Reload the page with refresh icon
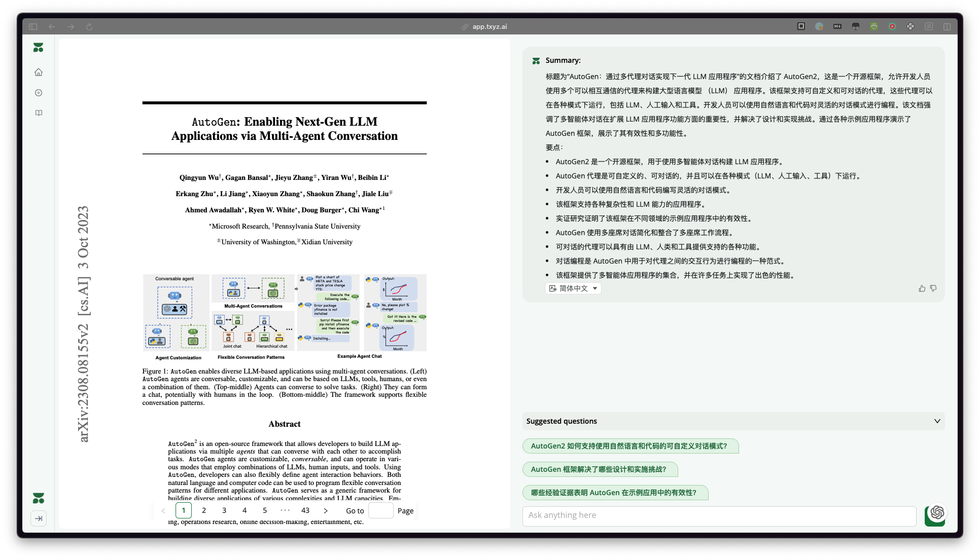 [x=89, y=26]
